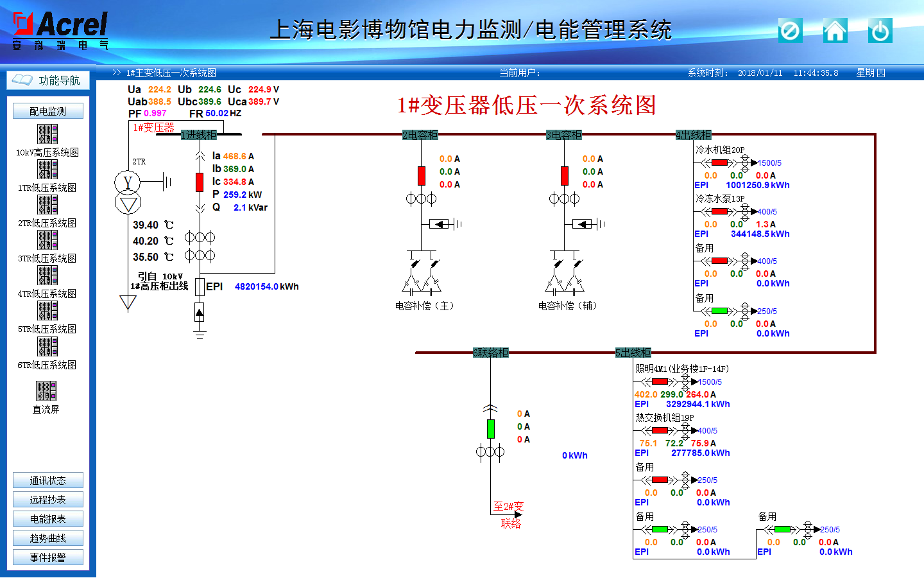
Task: Click the home icon in header
Action: (x=835, y=31)
